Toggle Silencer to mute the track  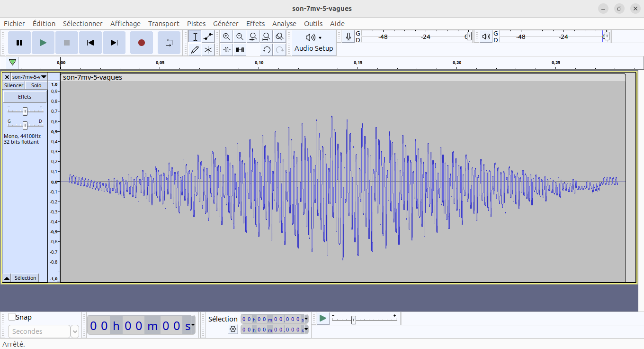(x=14, y=85)
